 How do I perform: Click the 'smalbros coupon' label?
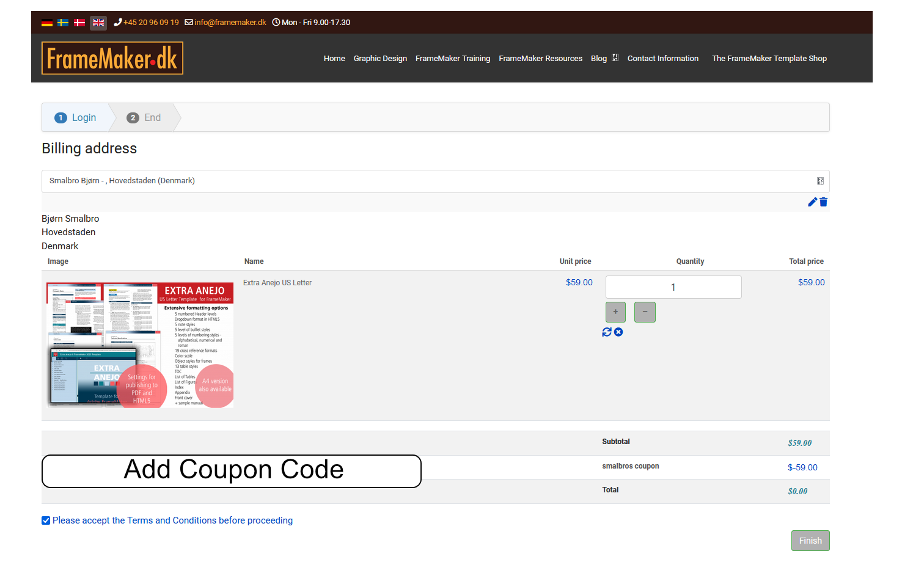[x=631, y=466]
